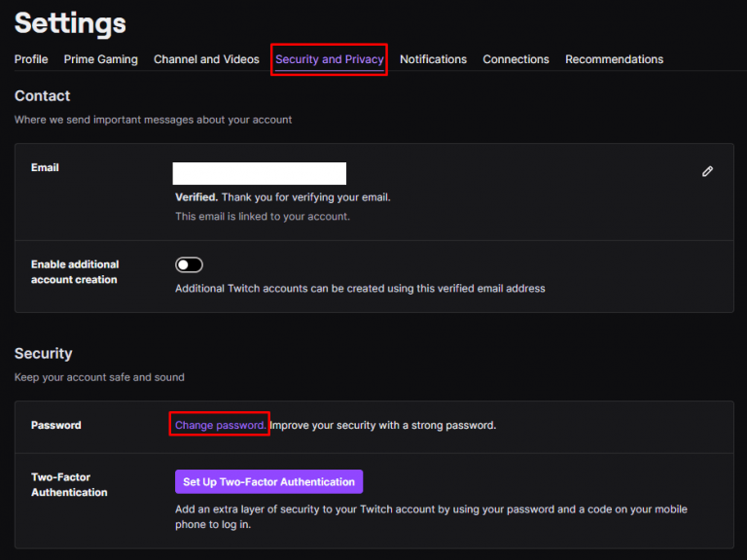The image size is (747, 560).
Task: Open the Notifications tab
Action: click(433, 59)
